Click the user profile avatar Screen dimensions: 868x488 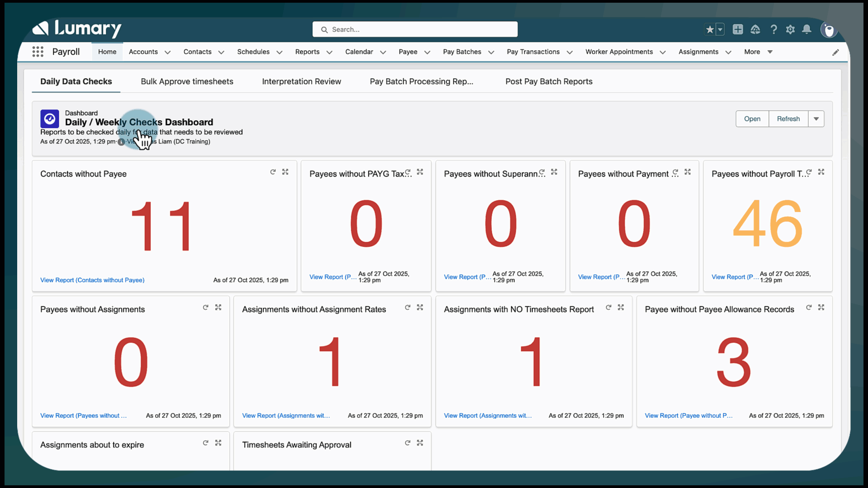pos(829,30)
